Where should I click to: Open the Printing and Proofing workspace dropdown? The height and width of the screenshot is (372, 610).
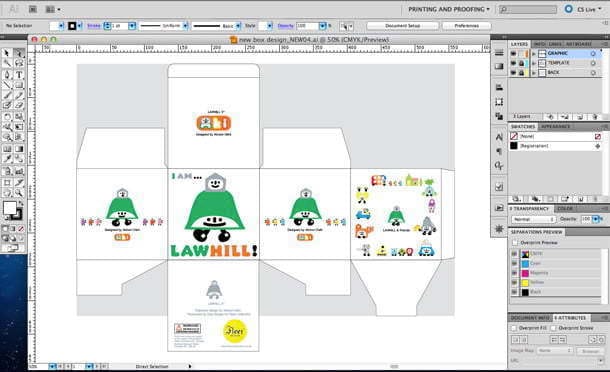pos(449,9)
